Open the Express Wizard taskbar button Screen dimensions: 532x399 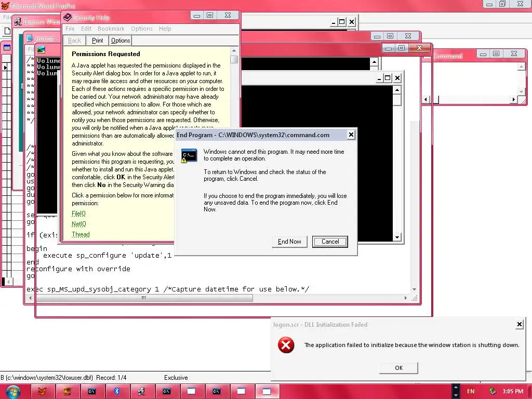click(x=141, y=392)
